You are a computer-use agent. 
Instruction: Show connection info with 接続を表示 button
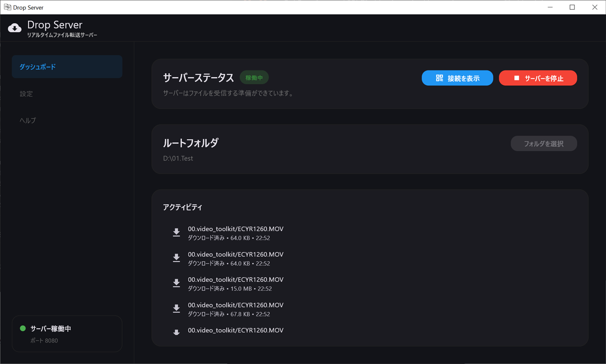[x=457, y=78]
